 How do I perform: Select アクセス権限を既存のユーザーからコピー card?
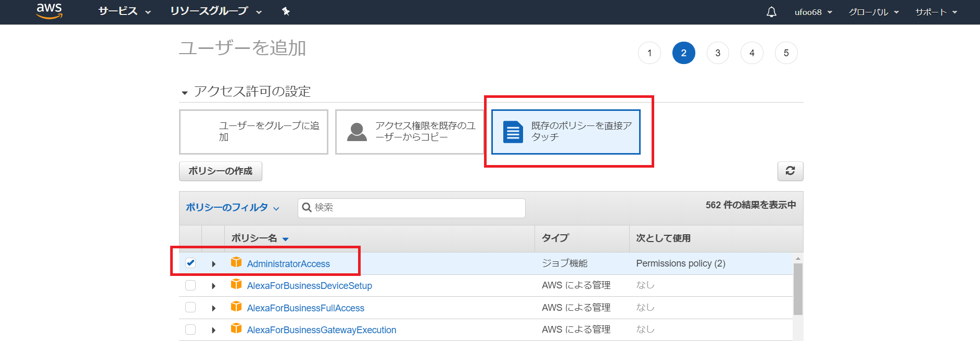409,132
